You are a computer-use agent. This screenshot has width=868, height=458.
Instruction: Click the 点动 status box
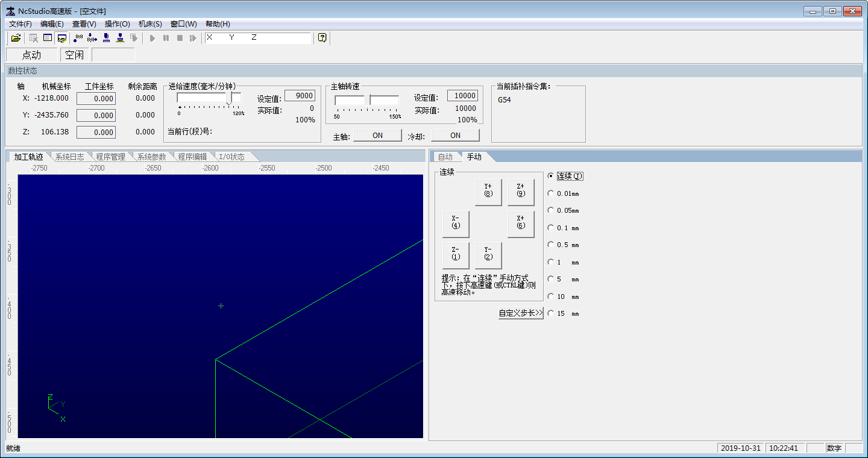[x=31, y=55]
